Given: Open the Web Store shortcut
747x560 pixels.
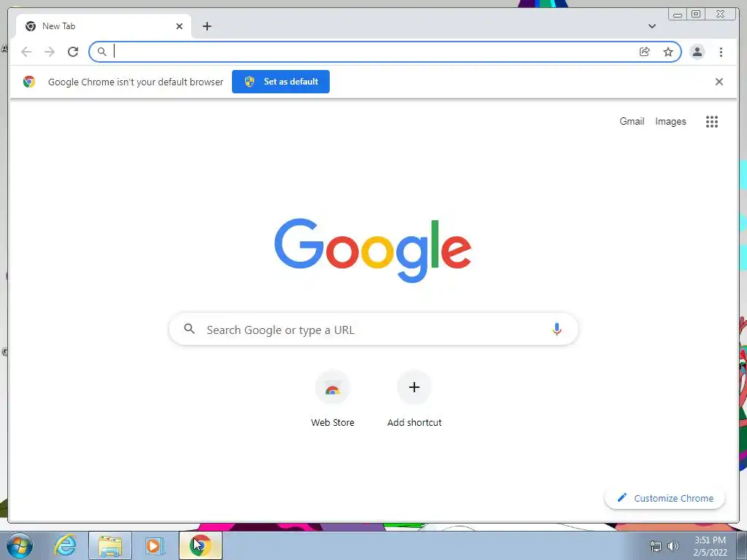Looking at the screenshot, I should tap(333, 400).
